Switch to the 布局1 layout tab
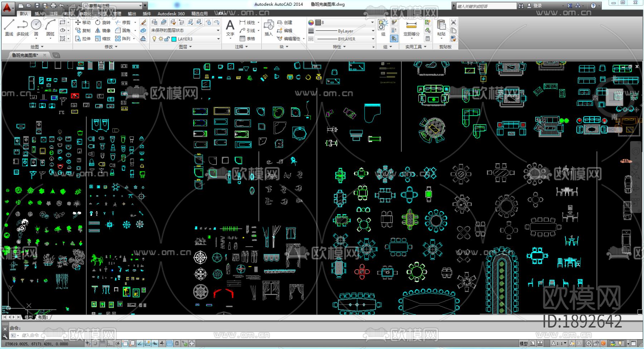 (x=43, y=317)
